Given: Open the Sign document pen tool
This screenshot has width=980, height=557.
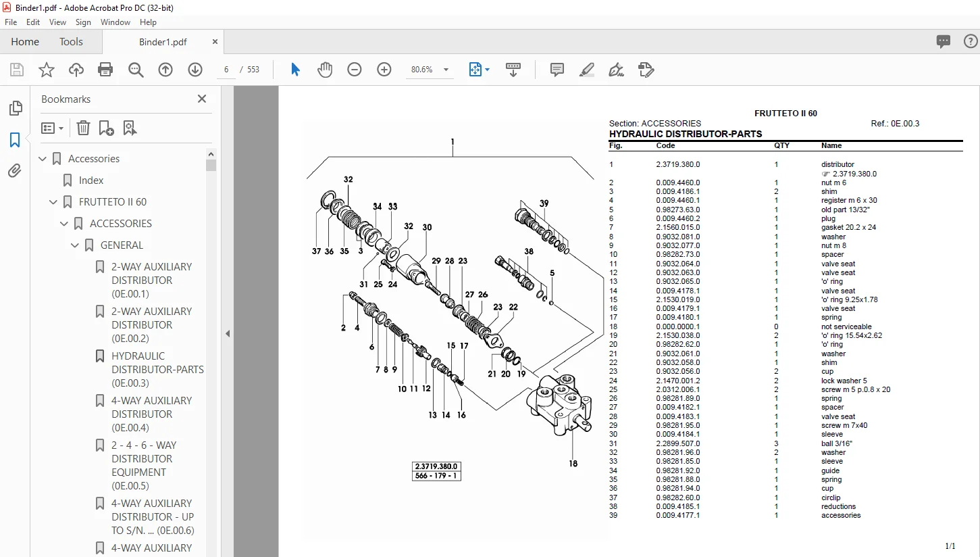Looking at the screenshot, I should pos(616,70).
